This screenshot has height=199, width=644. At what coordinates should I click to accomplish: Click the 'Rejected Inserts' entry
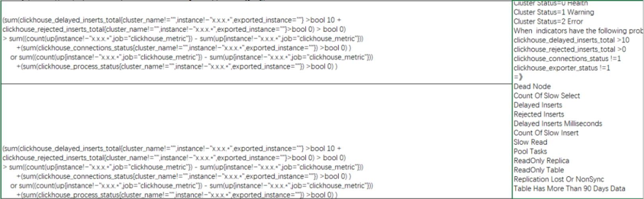click(x=539, y=114)
